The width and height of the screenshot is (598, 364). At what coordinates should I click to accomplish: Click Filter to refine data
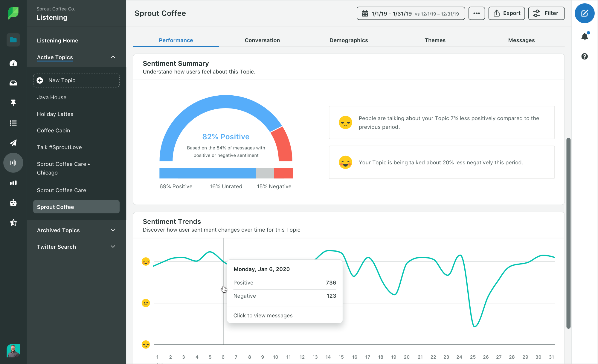coord(547,13)
